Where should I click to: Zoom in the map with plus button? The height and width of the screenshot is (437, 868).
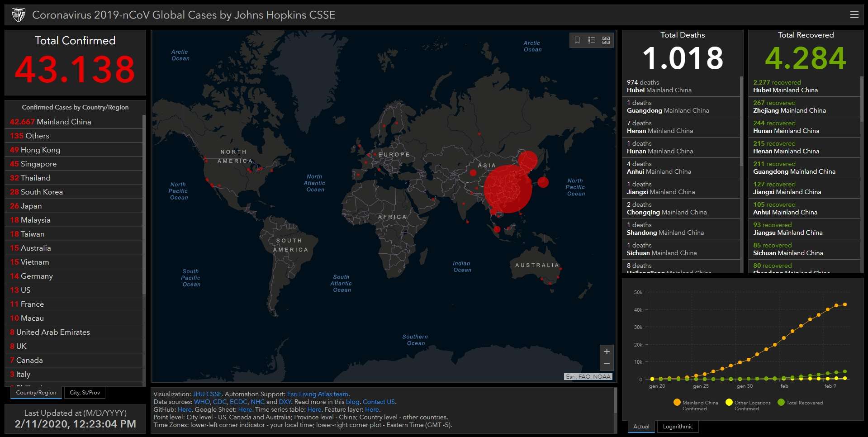[x=607, y=351]
